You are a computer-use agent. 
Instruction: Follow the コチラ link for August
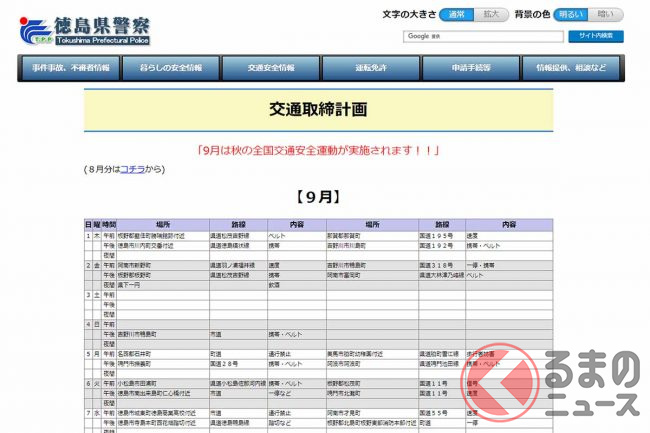point(132,169)
